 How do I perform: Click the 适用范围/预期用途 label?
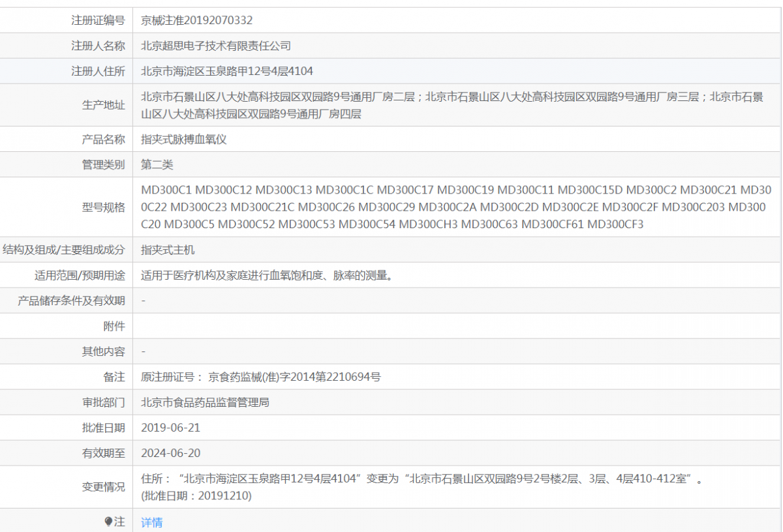pyautogui.click(x=80, y=275)
